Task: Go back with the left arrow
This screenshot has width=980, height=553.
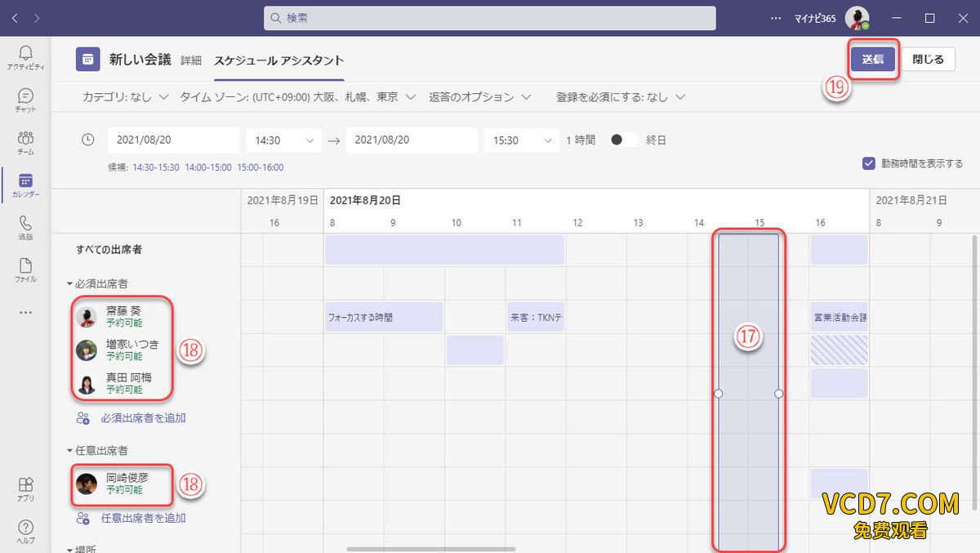Action: click(x=16, y=17)
